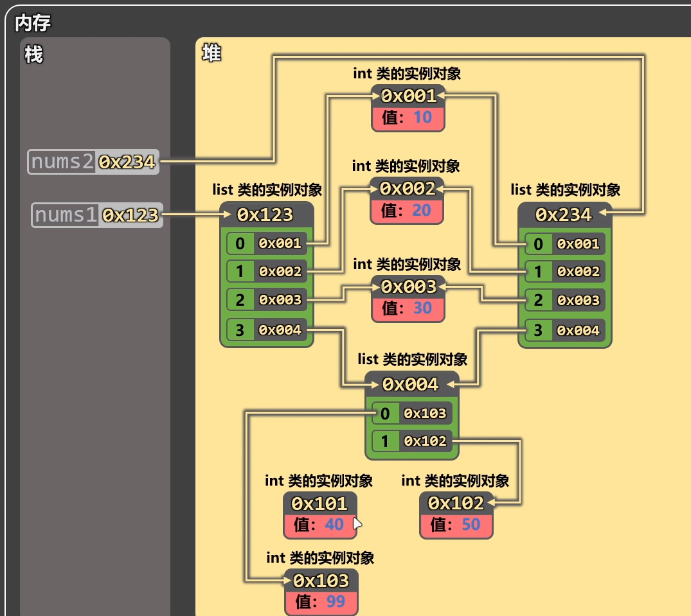Select the 0x234 list object header
The image size is (691, 616).
click(x=565, y=215)
